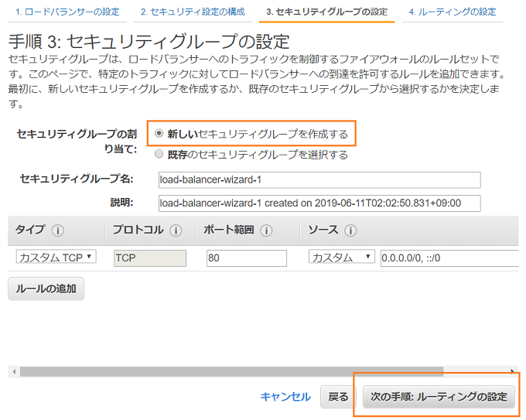
Task: Click the キャンセル link
Action: 285,397
